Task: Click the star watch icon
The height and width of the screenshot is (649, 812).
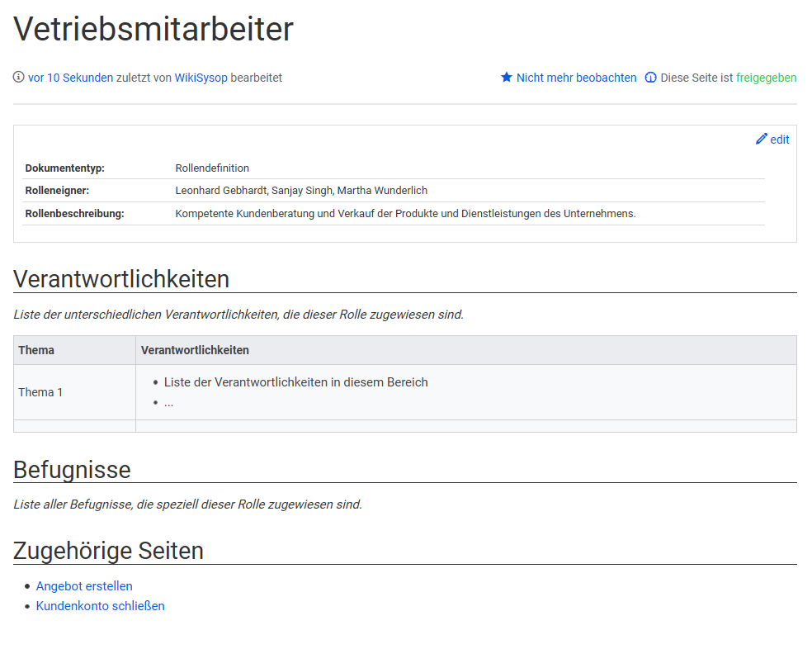Action: [507, 78]
